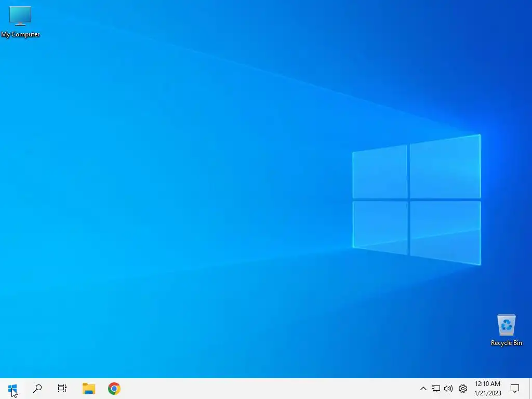Click the settings gear tray icon
532x399 pixels.
click(x=463, y=389)
